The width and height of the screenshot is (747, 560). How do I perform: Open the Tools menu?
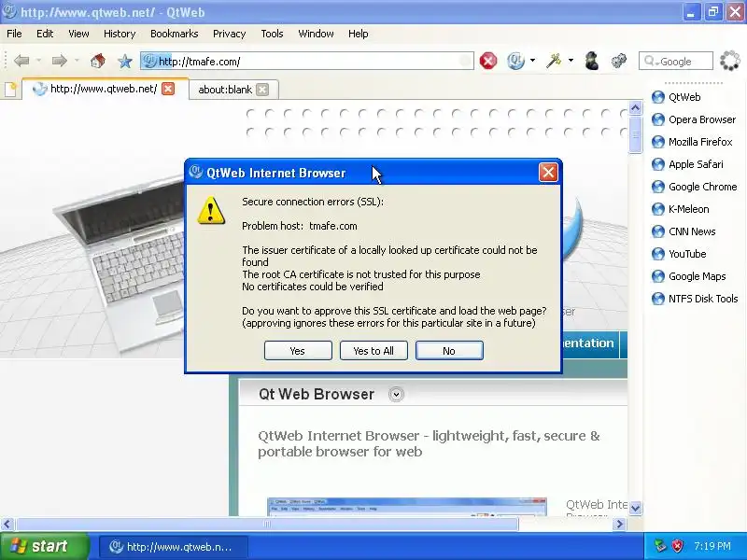click(272, 34)
